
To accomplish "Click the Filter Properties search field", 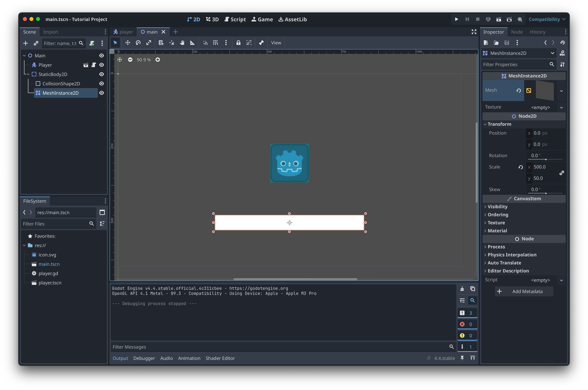I will (515, 65).
